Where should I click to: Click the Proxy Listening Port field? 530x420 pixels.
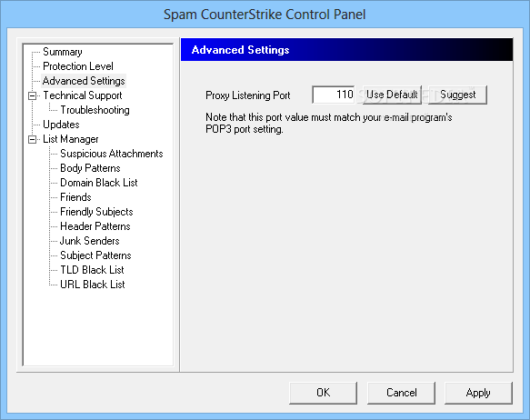(x=334, y=95)
